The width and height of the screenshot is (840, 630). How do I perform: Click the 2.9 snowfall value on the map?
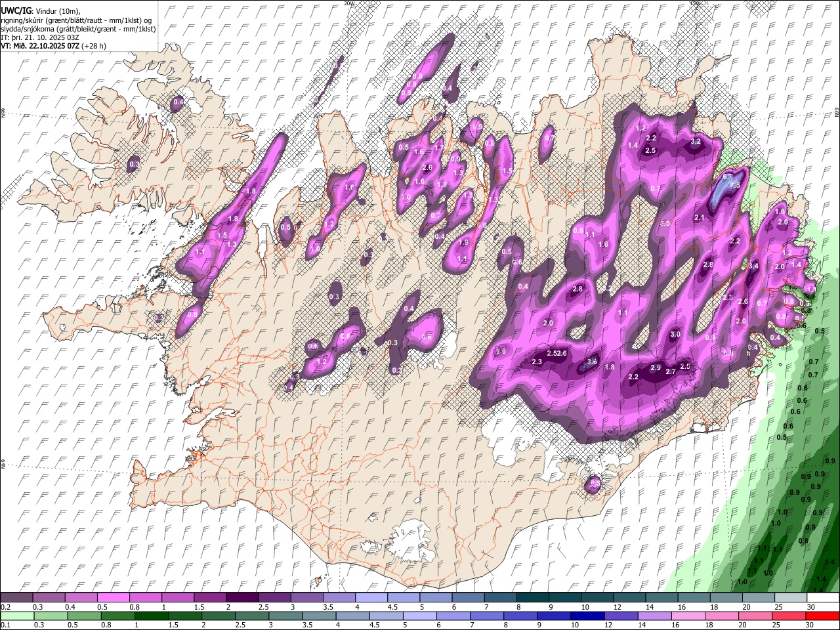(655, 368)
